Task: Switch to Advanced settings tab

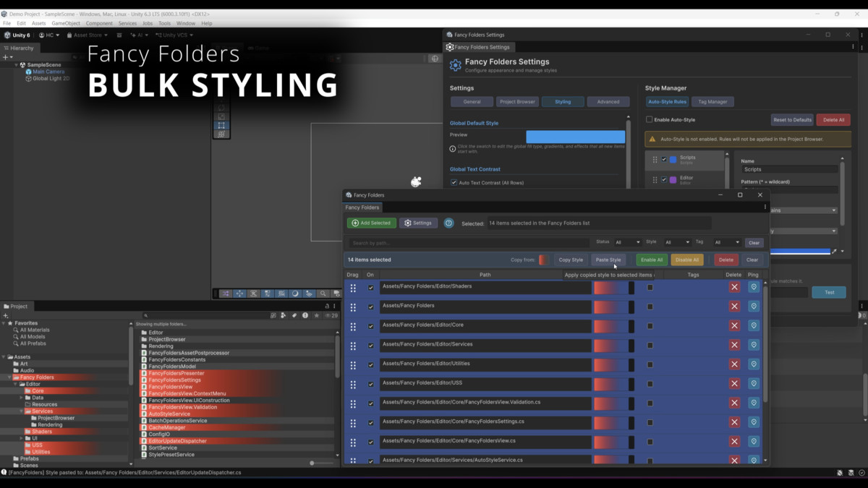Action: pos(608,102)
